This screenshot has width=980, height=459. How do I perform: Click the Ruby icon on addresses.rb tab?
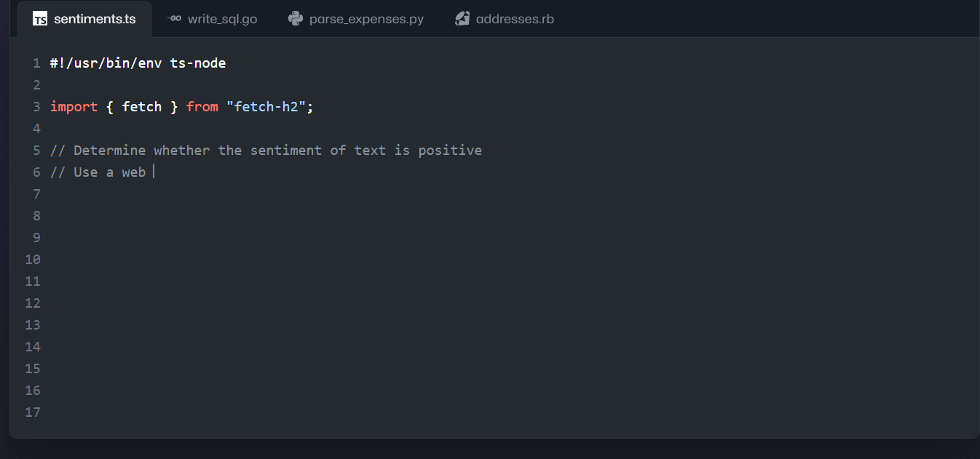point(462,19)
